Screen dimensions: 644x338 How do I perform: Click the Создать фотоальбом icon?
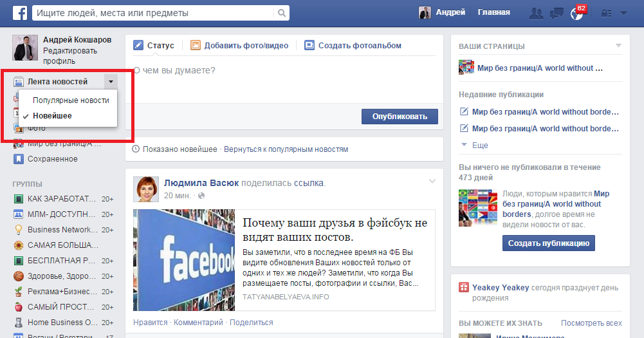pos(309,45)
